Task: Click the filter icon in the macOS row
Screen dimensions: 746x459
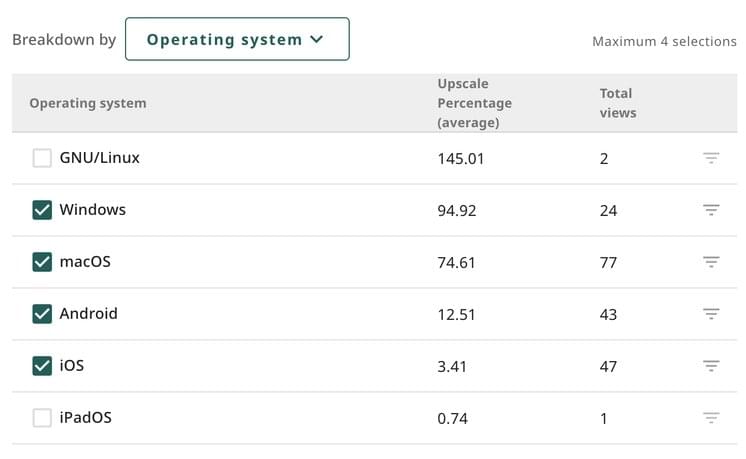Action: pos(711,262)
